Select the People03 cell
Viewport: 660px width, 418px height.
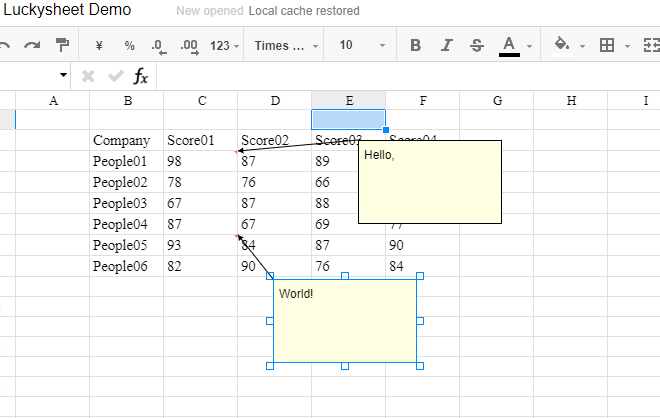[127, 203]
